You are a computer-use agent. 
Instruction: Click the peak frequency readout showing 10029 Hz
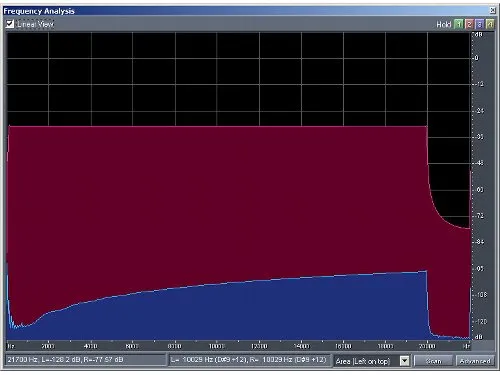249,360
